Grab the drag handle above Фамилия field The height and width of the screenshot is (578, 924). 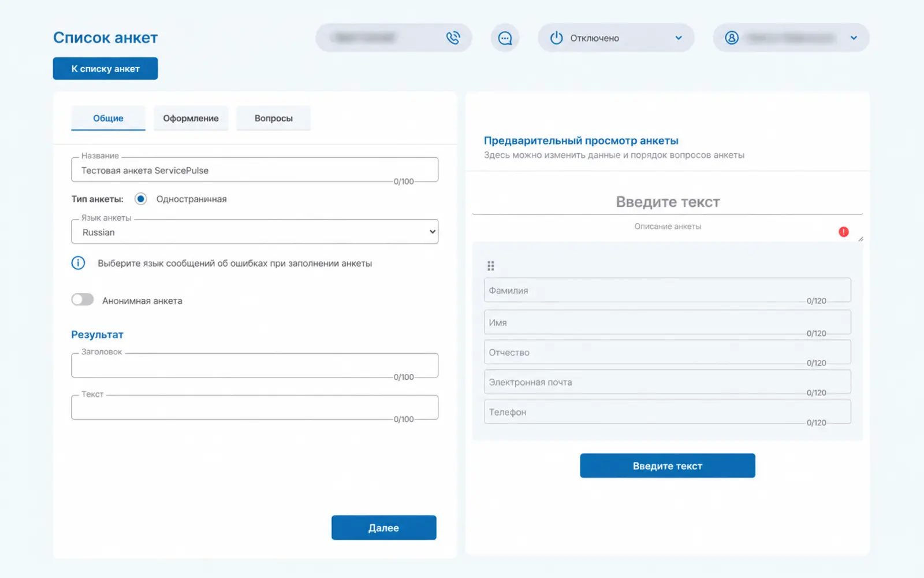point(491,266)
